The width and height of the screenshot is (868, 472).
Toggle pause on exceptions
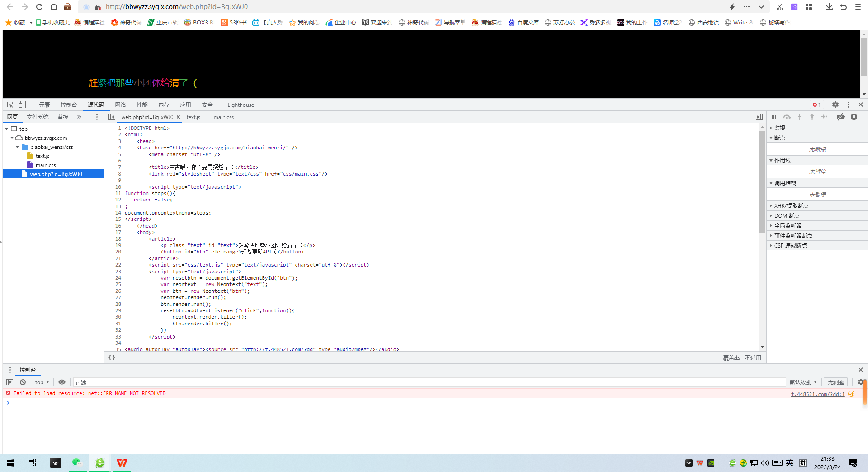pyautogui.click(x=854, y=117)
